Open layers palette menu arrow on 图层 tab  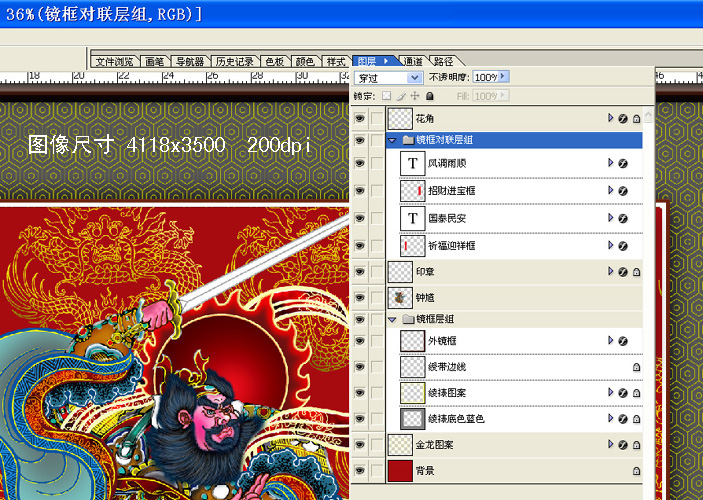386,61
